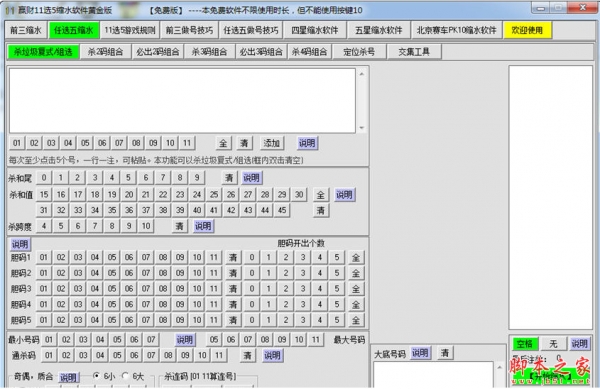The height and width of the screenshot is (389, 600).
Task: Select 11 in the 最大号码 group
Action: coord(315,340)
